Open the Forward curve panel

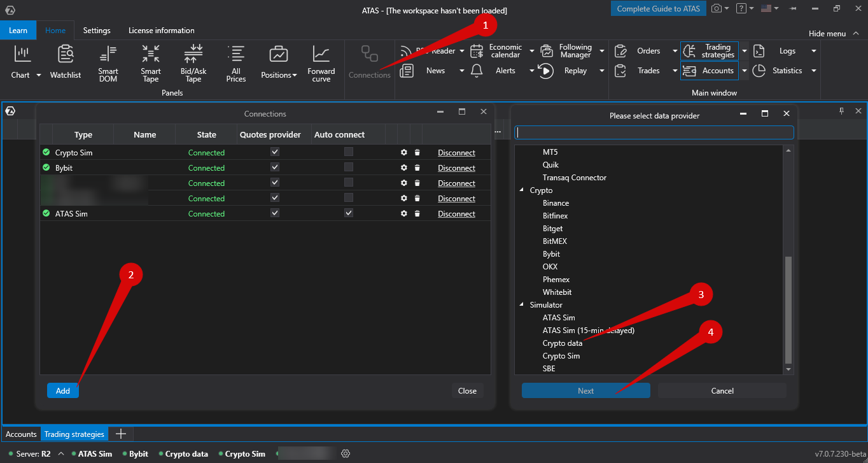click(321, 64)
